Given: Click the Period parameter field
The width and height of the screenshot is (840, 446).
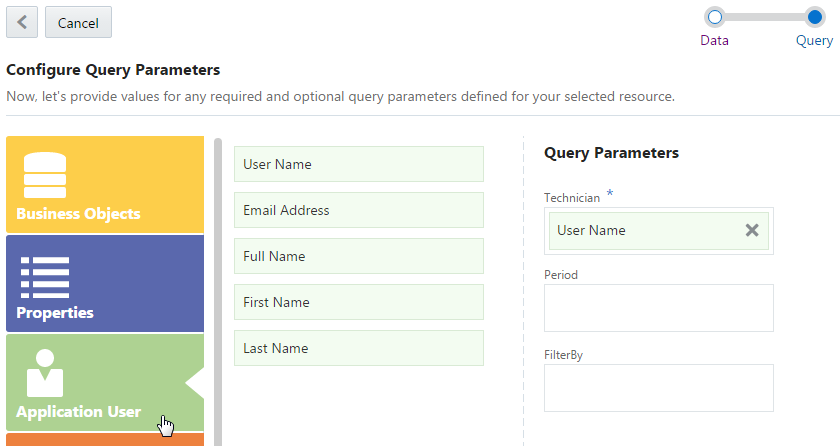Looking at the screenshot, I should tap(658, 308).
